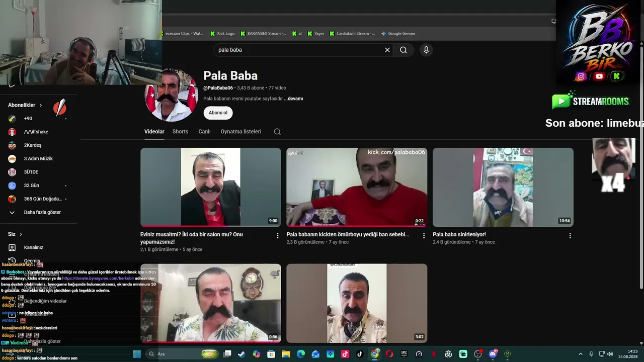Open the 'Yayın' bookmark

pos(315,34)
